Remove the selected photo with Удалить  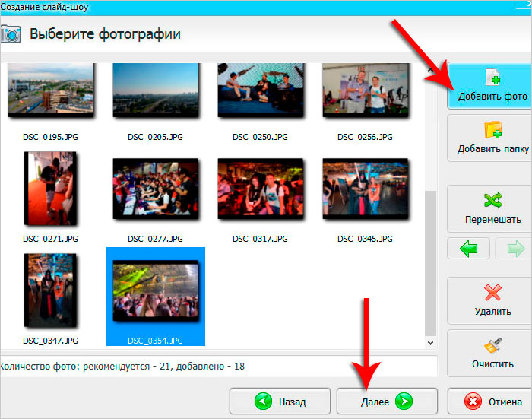coord(489,300)
